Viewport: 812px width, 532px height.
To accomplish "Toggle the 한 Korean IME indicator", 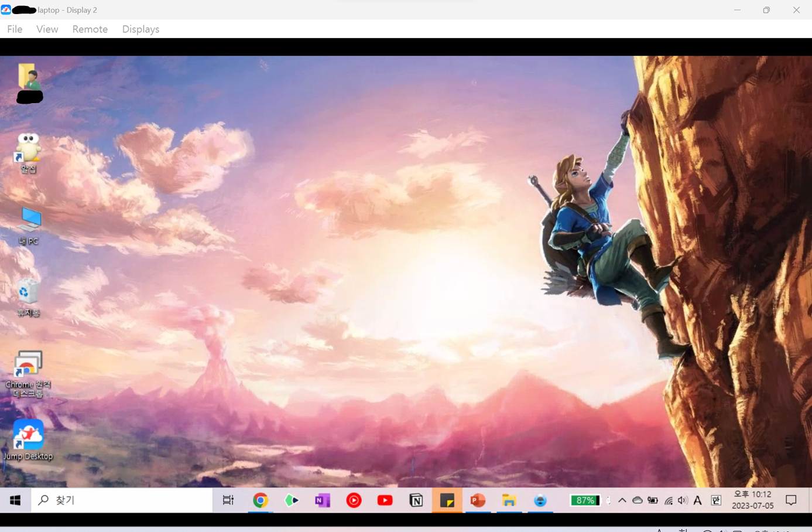I will click(716, 500).
